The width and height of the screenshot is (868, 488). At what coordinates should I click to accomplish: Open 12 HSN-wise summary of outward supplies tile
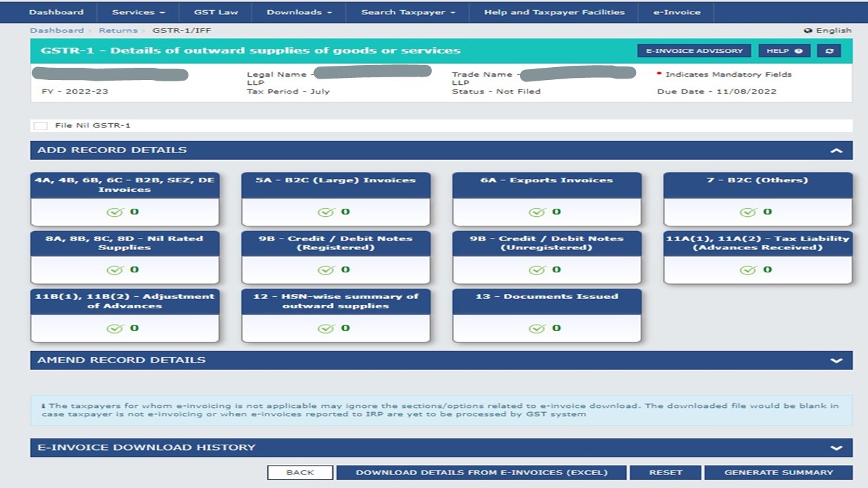(336, 315)
